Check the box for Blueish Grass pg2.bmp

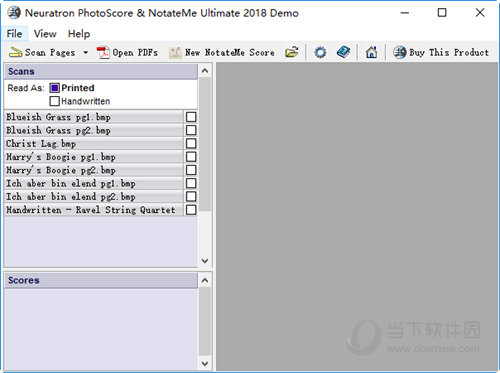pyautogui.click(x=191, y=130)
